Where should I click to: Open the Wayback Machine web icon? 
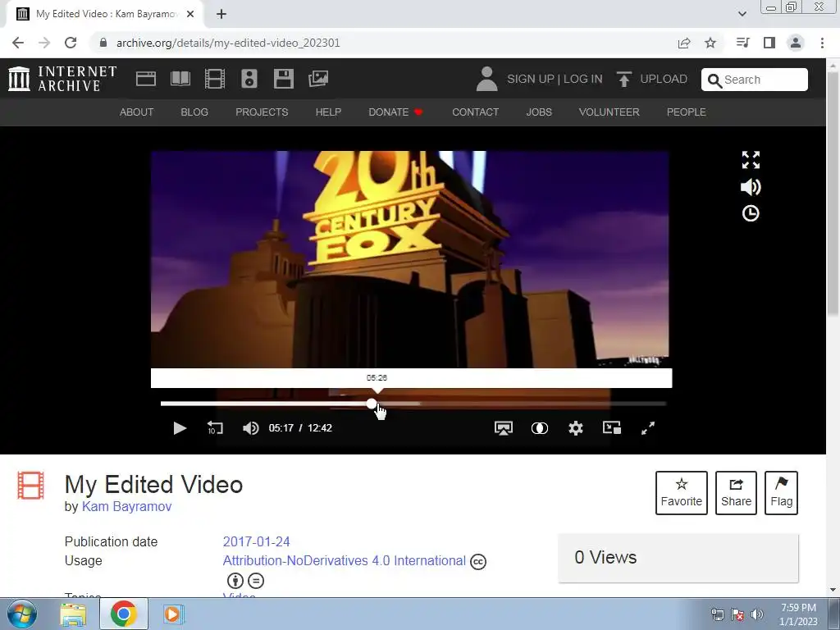coord(146,79)
